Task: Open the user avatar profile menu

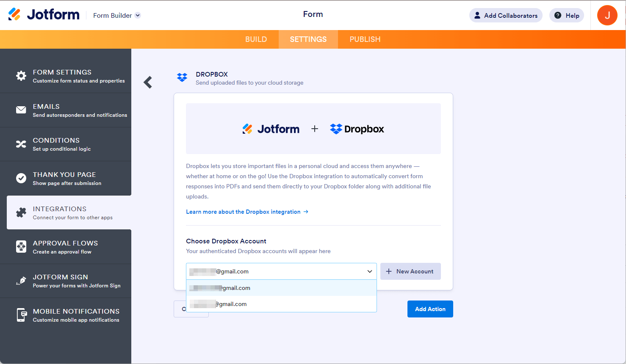Action: (607, 15)
